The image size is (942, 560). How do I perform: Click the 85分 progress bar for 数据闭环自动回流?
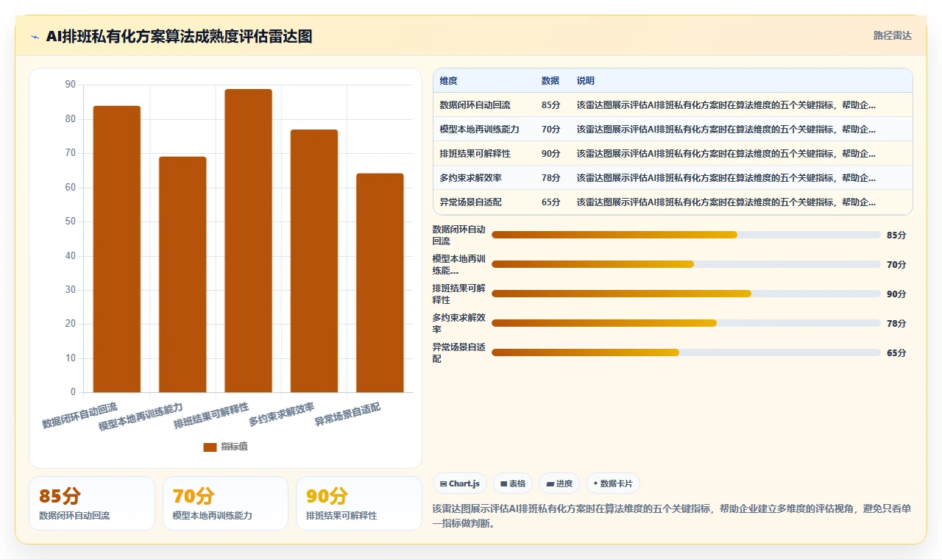pos(686,235)
